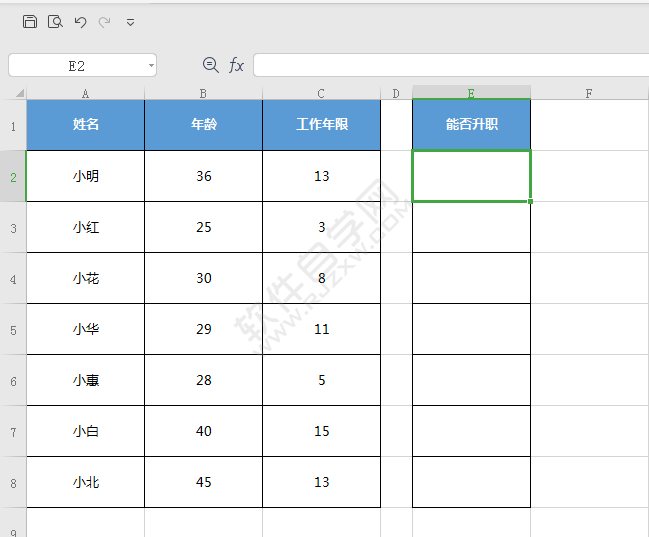Select row 5 header
The width and height of the screenshot is (649, 537).
click(x=13, y=330)
